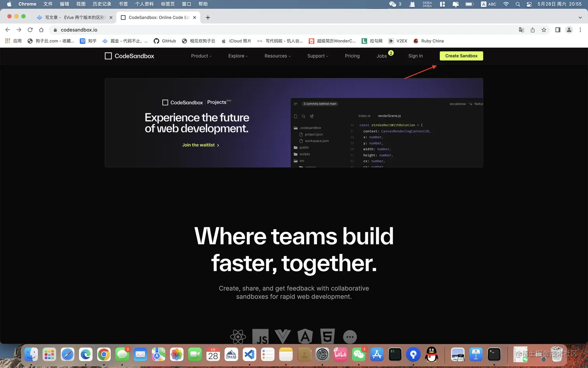Open the V2EX bookmark
588x368 pixels.
coord(398,41)
